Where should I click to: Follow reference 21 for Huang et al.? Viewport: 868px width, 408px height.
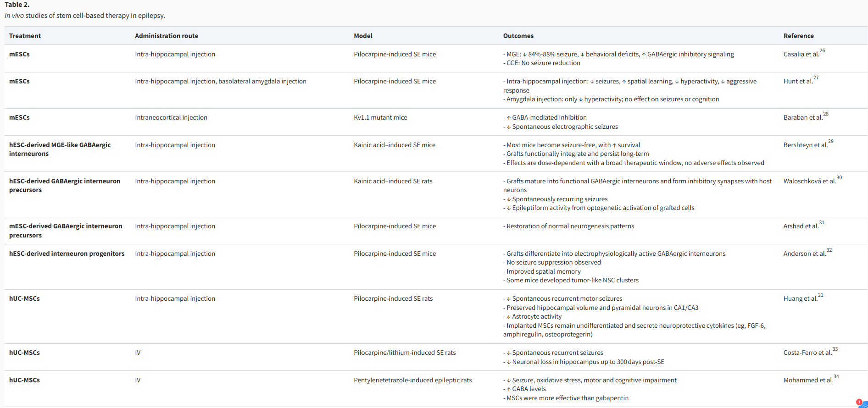[820, 295]
